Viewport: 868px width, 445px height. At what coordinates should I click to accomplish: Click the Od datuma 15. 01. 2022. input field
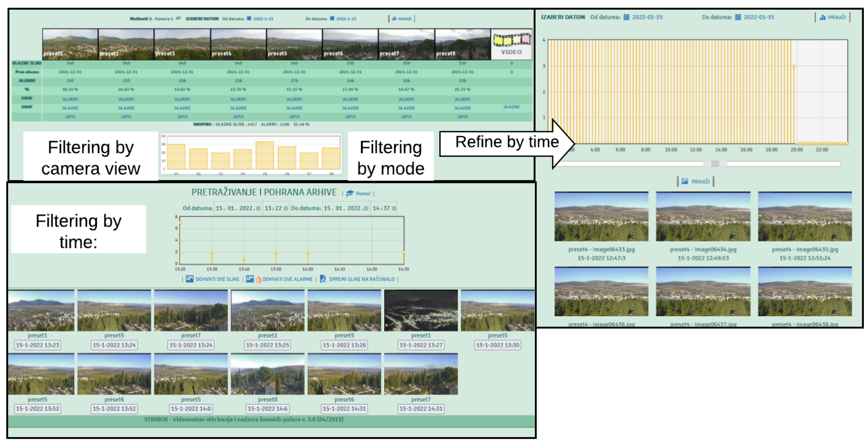coord(234,208)
